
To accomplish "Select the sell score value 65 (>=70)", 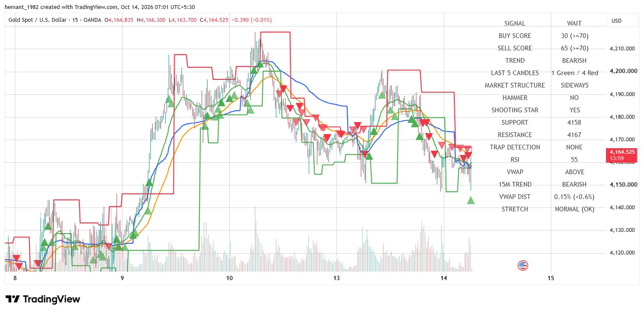I will coord(574,48).
